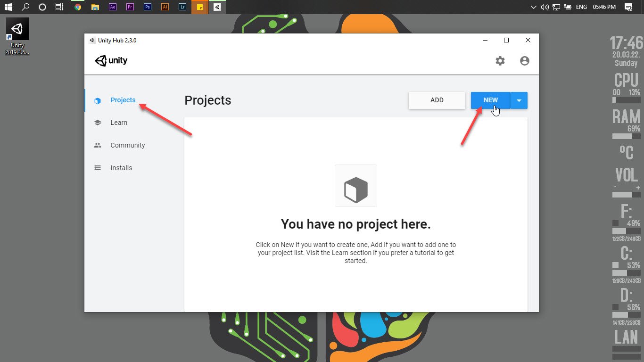Launch Lightroom from taskbar

[182, 7]
